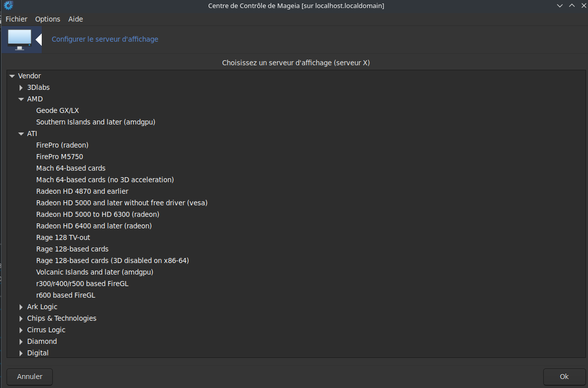Select FirePro M5750 entry
This screenshot has width=588, height=388.
coord(60,157)
